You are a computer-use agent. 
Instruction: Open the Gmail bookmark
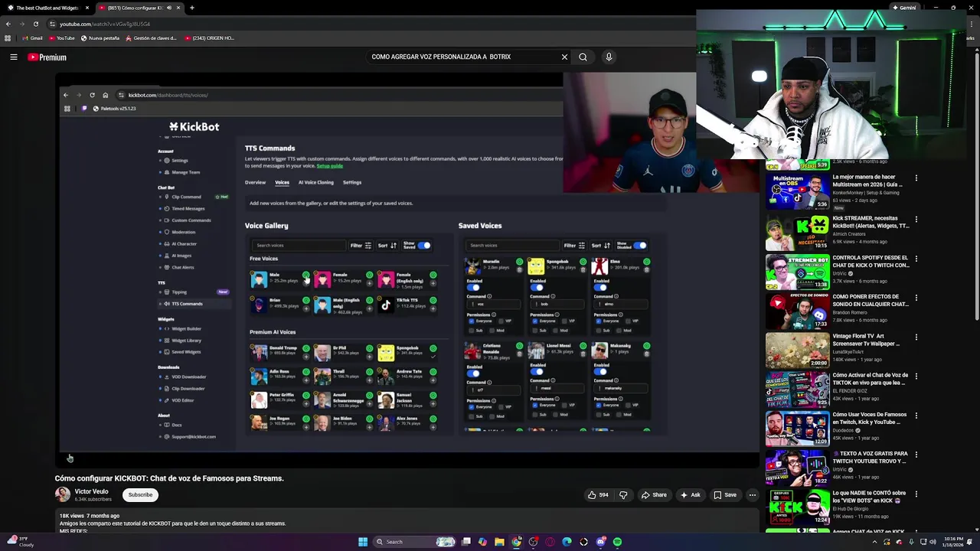[x=33, y=37]
